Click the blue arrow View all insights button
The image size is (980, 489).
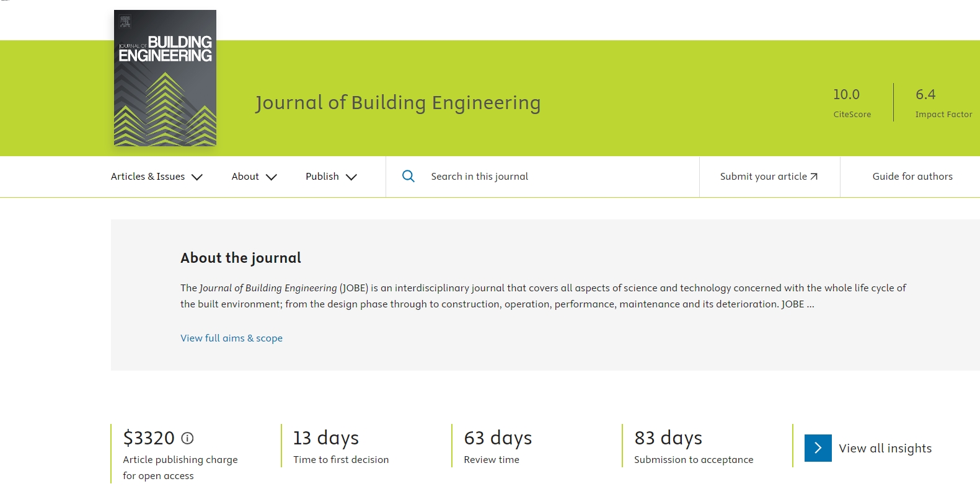pyautogui.click(x=818, y=448)
